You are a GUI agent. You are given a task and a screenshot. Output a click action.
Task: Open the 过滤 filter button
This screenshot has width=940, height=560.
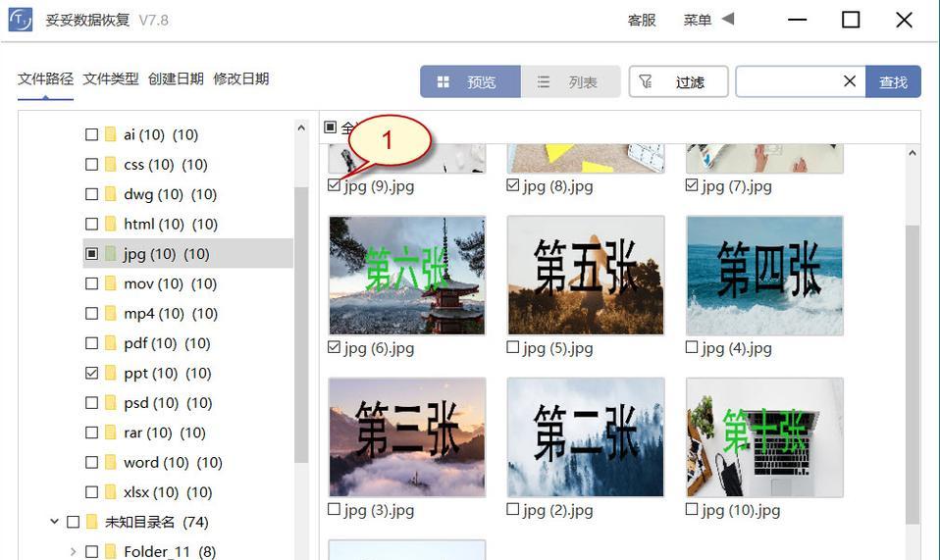click(678, 81)
